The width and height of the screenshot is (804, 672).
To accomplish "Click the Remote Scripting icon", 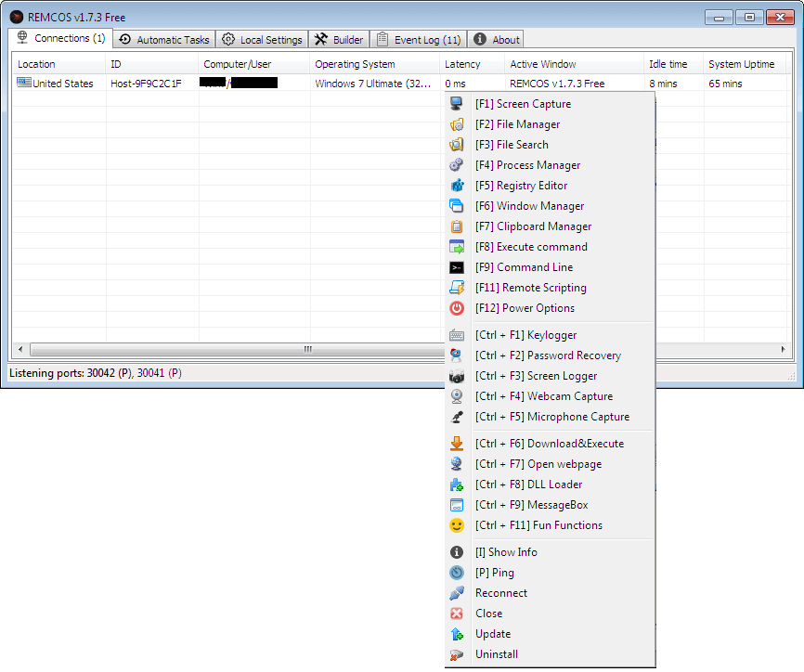I will [x=457, y=288].
